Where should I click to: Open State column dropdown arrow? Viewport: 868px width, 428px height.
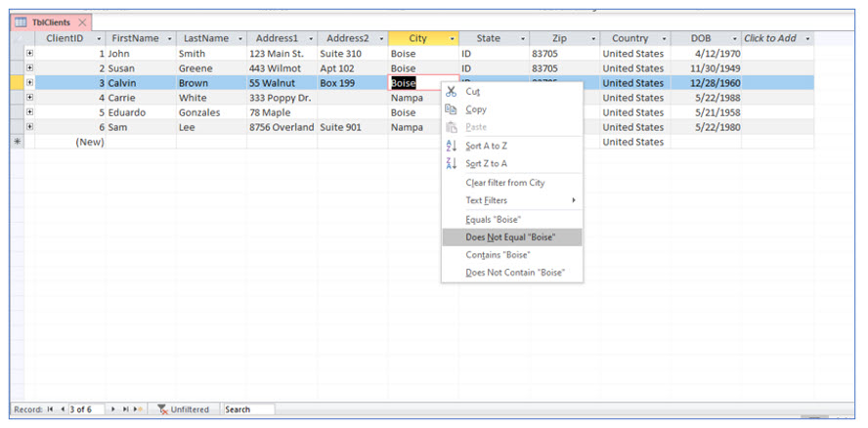pos(523,39)
